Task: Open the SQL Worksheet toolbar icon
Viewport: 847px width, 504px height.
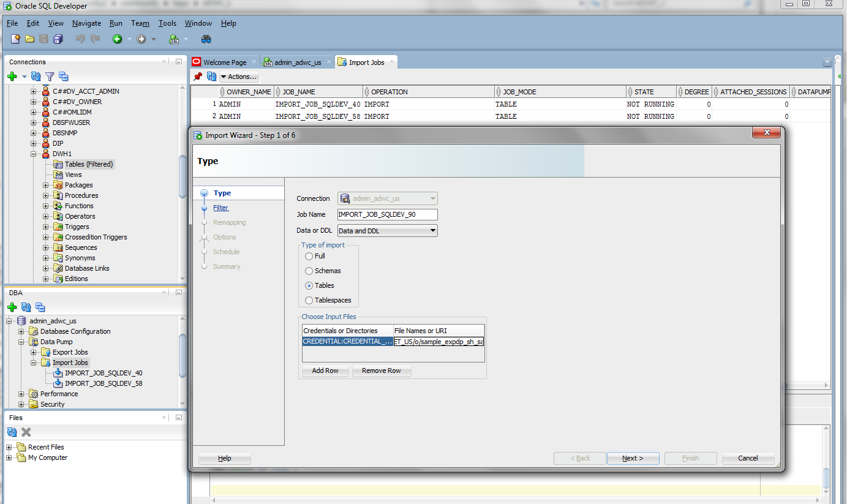Action: pos(174,39)
